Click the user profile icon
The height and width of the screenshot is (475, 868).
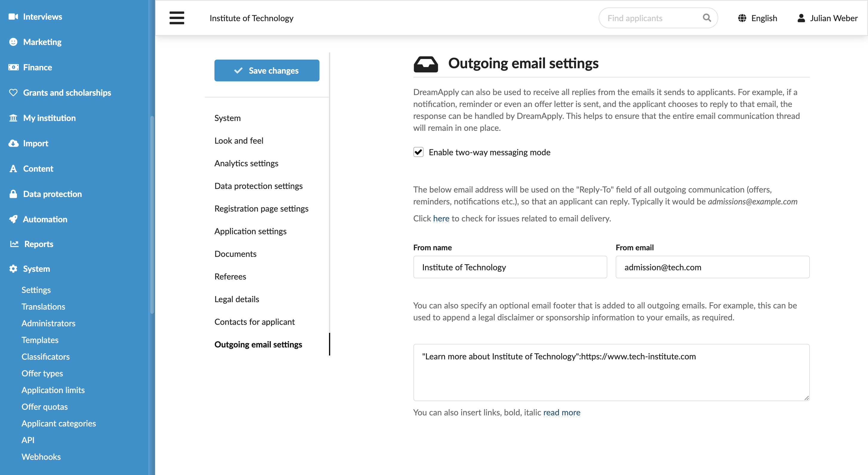click(x=801, y=18)
